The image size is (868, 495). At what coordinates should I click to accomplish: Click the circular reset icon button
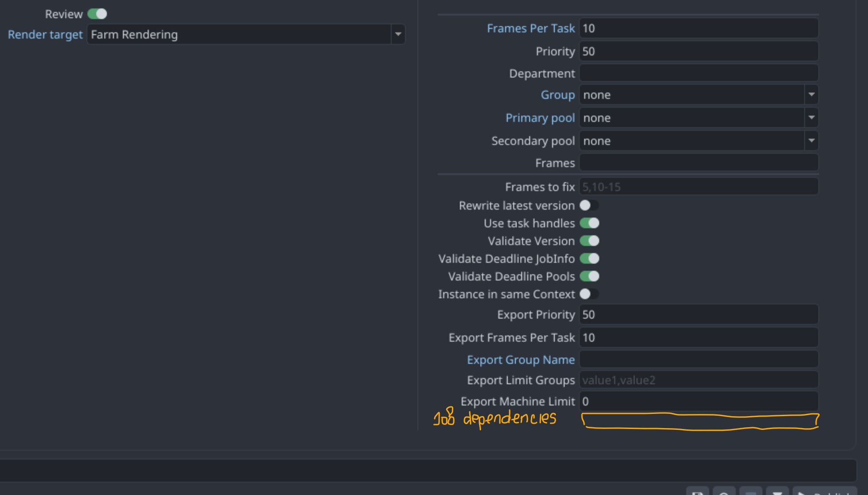(x=724, y=491)
